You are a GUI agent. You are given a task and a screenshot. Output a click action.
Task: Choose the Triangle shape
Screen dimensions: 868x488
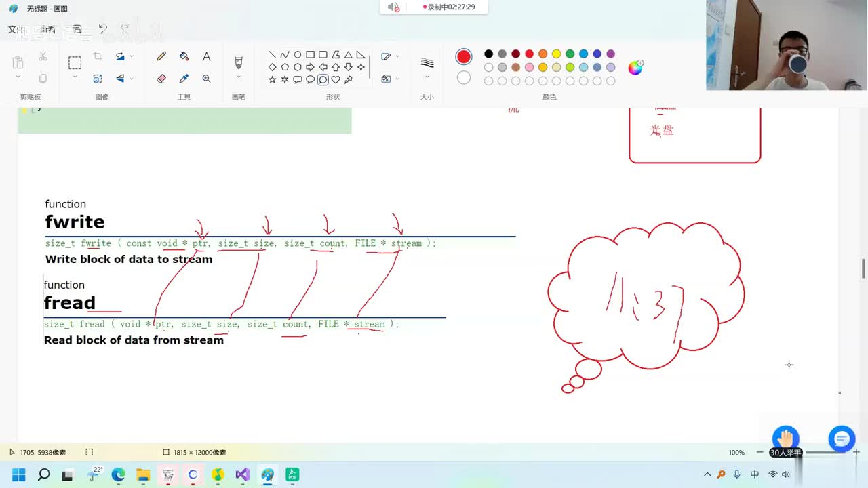click(x=348, y=55)
